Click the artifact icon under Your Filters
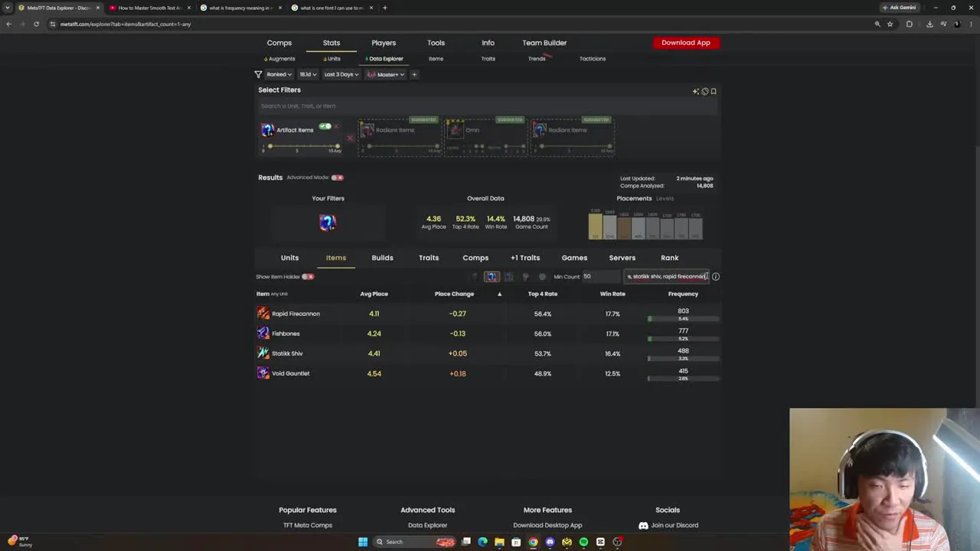980x551 pixels. tap(328, 222)
